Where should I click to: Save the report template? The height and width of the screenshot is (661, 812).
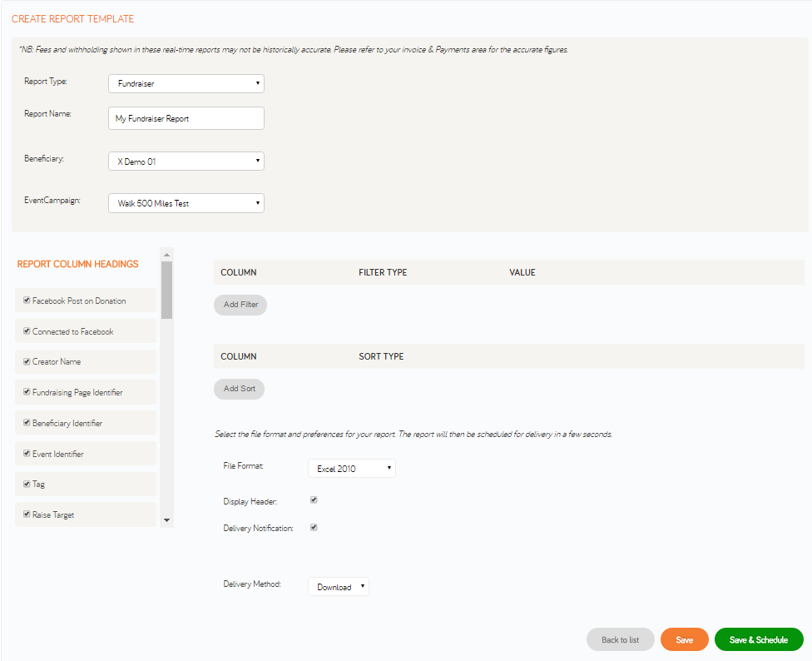[x=684, y=639]
